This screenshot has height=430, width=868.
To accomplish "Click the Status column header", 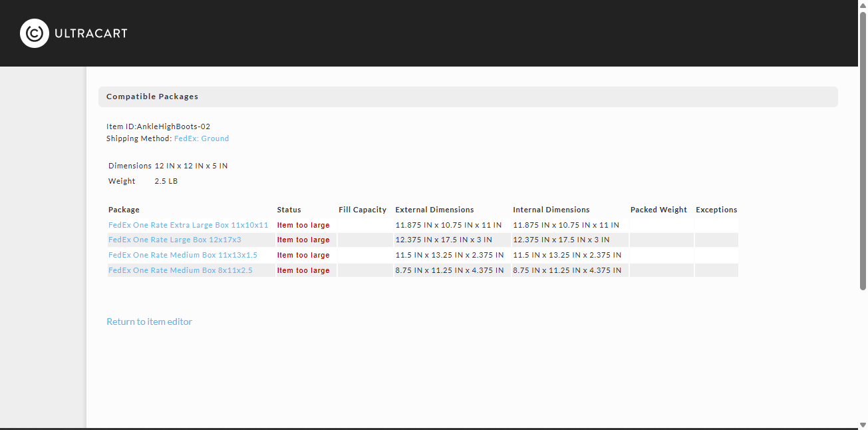I will click(x=289, y=210).
